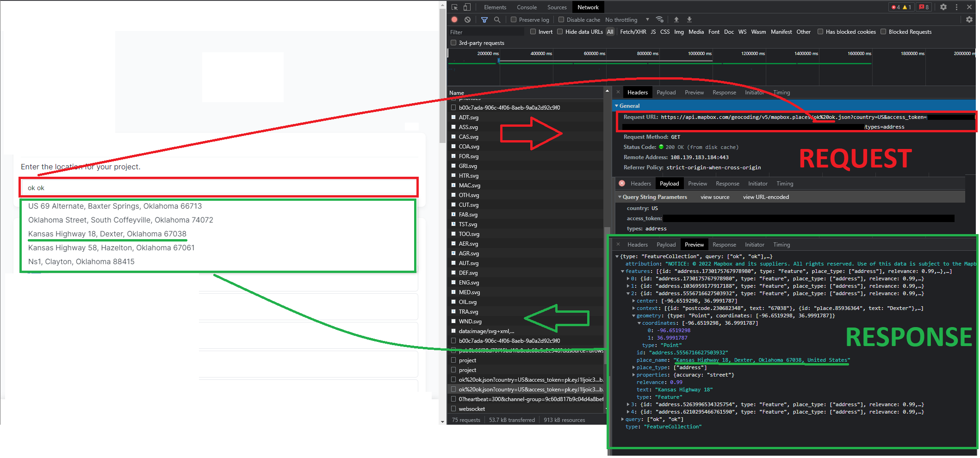Toggle the device toolbar icon
This screenshot has height=458, width=980.
click(467, 7)
